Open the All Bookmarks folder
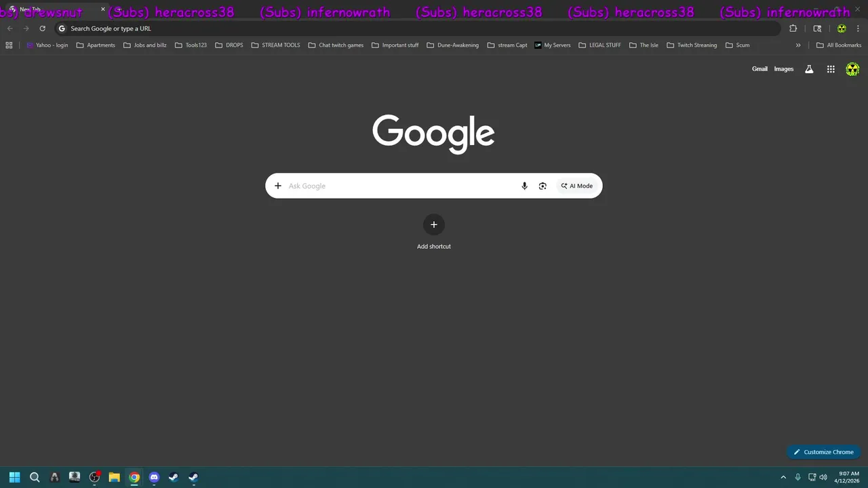Image resolution: width=868 pixels, height=488 pixels. point(839,45)
